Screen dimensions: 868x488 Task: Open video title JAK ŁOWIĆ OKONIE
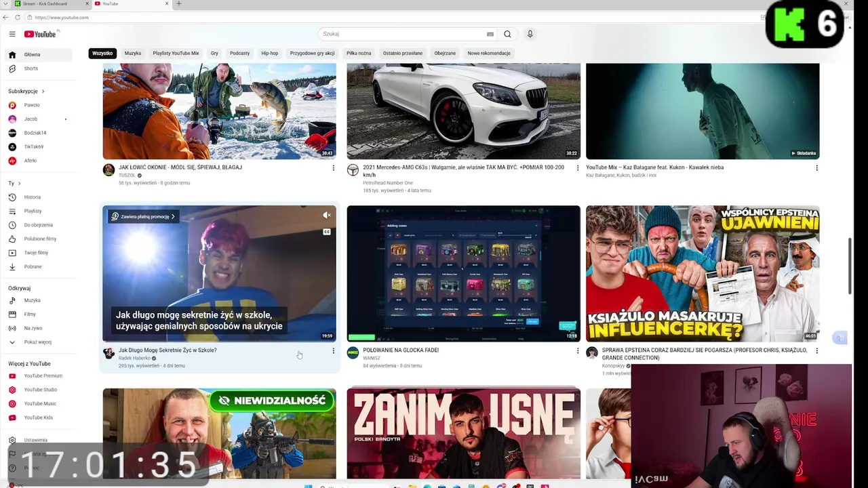click(180, 167)
